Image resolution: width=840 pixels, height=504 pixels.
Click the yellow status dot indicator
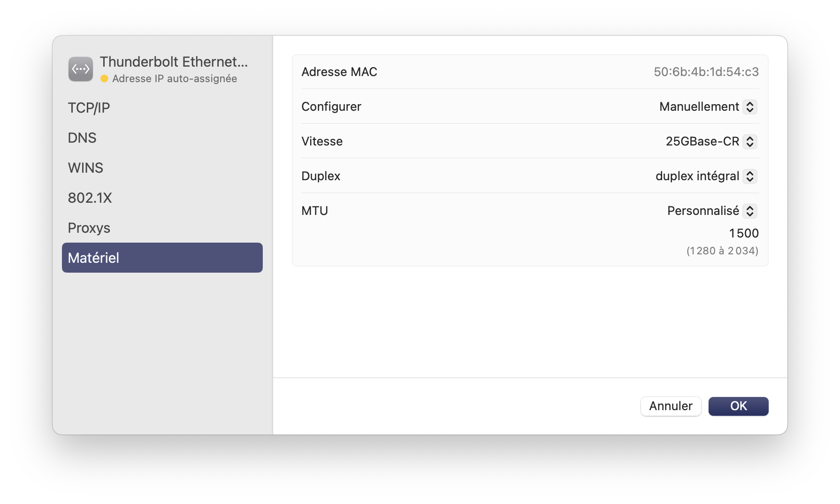click(104, 79)
